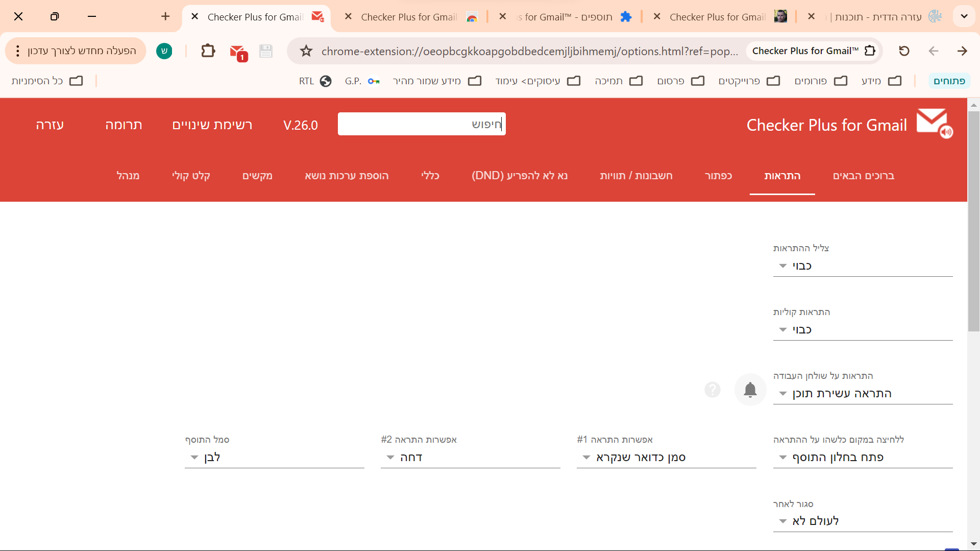Switch to the כפתור tab

tap(718, 176)
